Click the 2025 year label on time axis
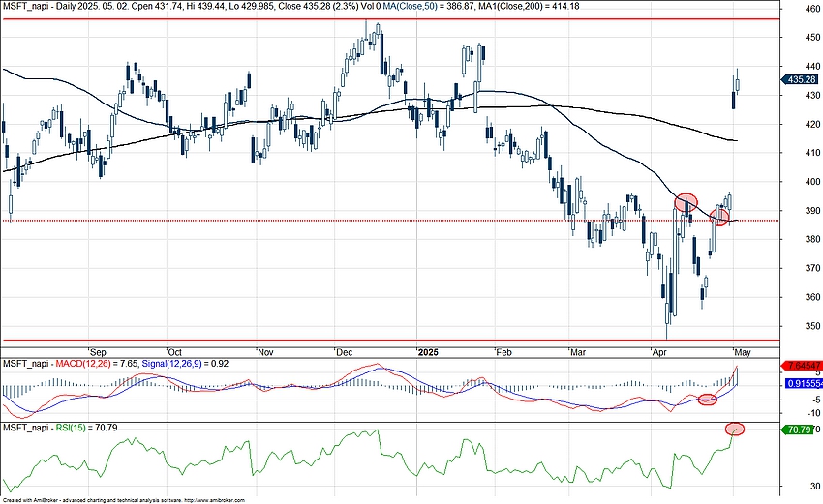This screenshot has width=823, height=504. pos(428,352)
